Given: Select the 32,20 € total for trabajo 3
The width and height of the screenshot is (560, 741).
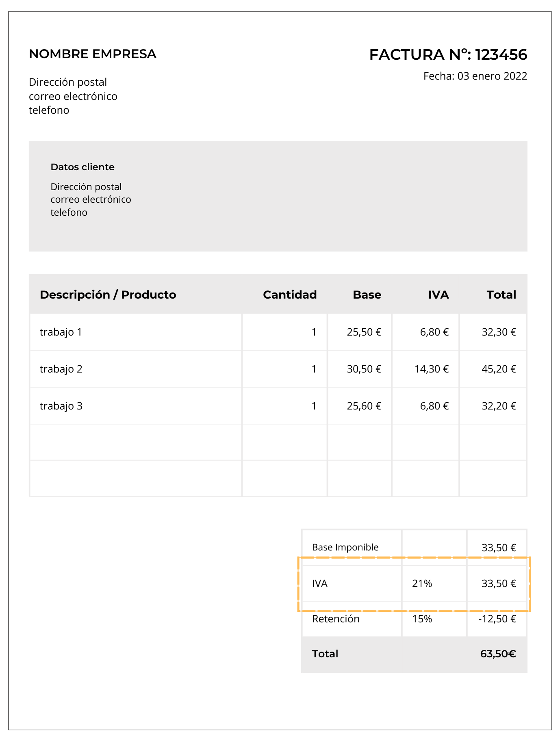Looking at the screenshot, I should coord(499,406).
